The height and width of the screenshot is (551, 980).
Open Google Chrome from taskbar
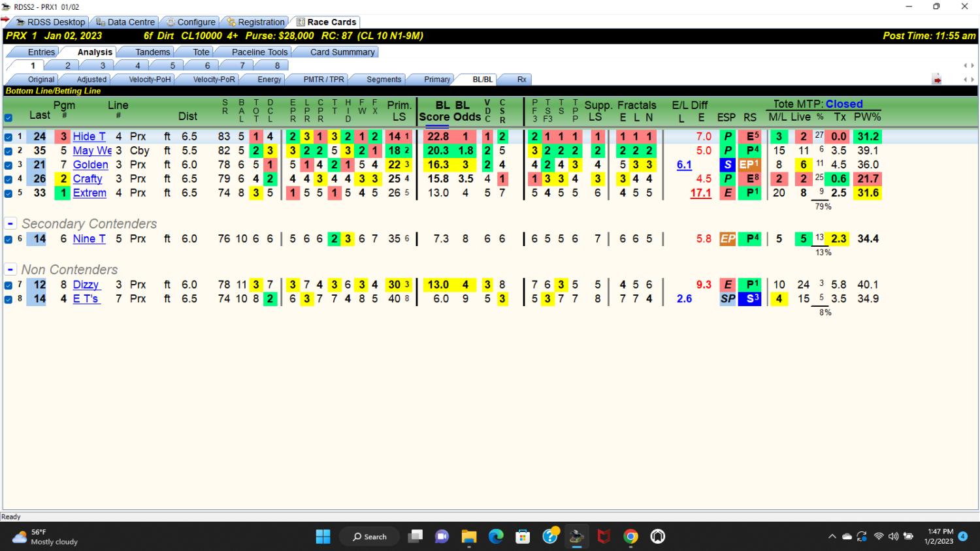pos(630,537)
